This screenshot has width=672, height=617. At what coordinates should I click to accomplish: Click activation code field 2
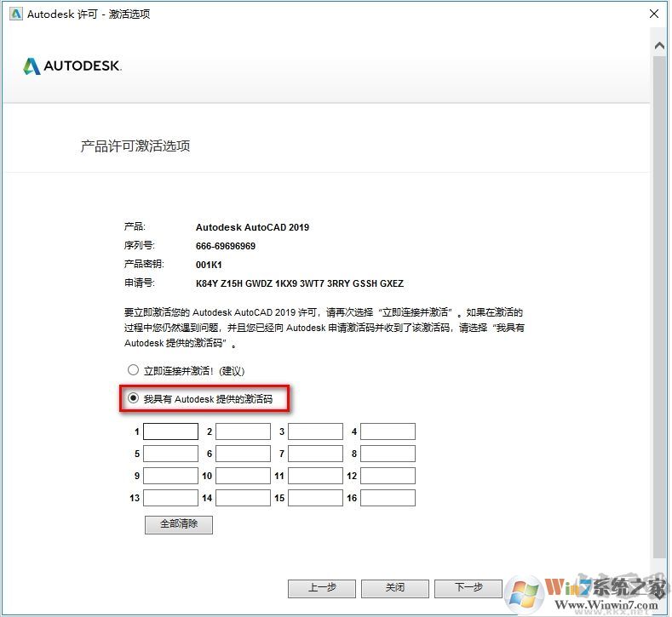(x=243, y=431)
